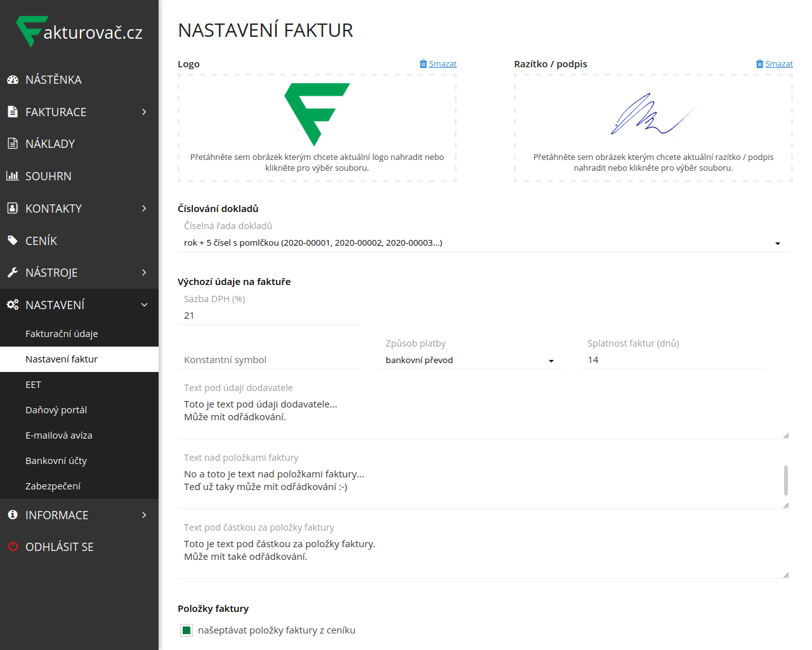
Task: Click the Splatnost faktur input field
Action: pos(672,360)
